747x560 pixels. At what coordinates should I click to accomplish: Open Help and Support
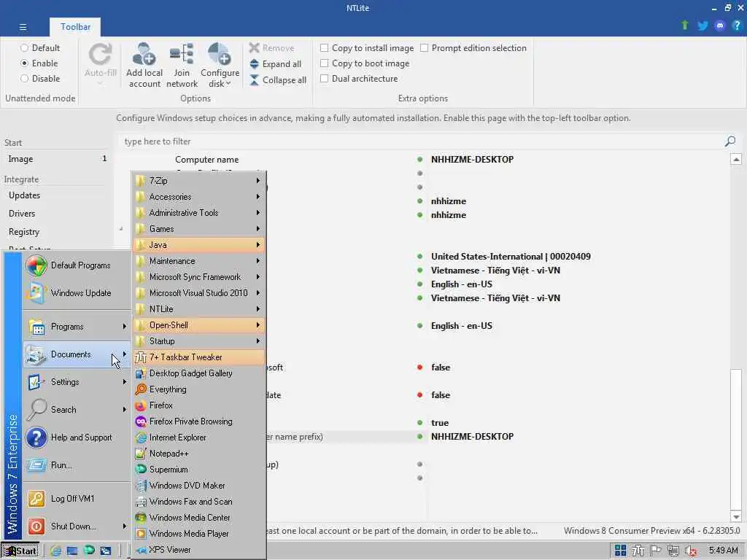pos(77,437)
